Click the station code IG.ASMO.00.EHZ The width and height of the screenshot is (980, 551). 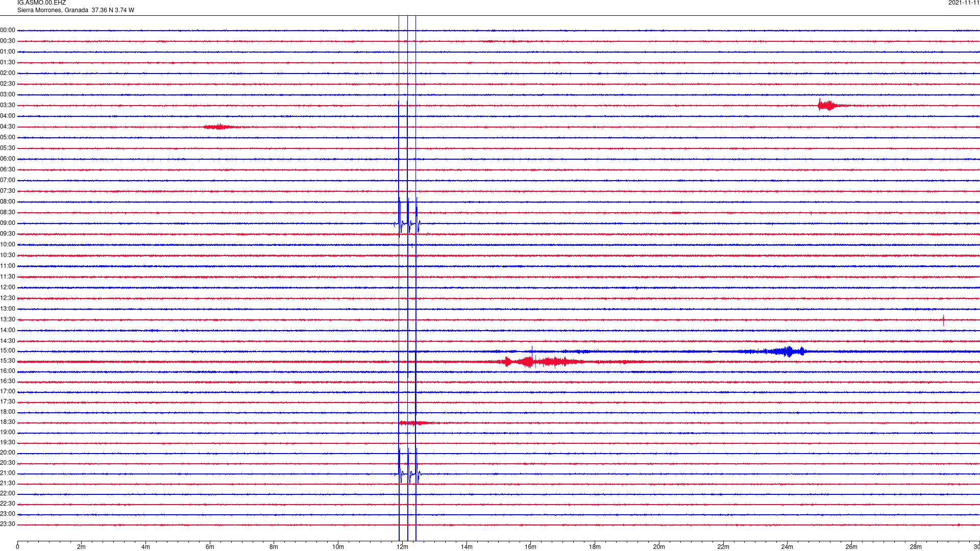[x=41, y=3]
